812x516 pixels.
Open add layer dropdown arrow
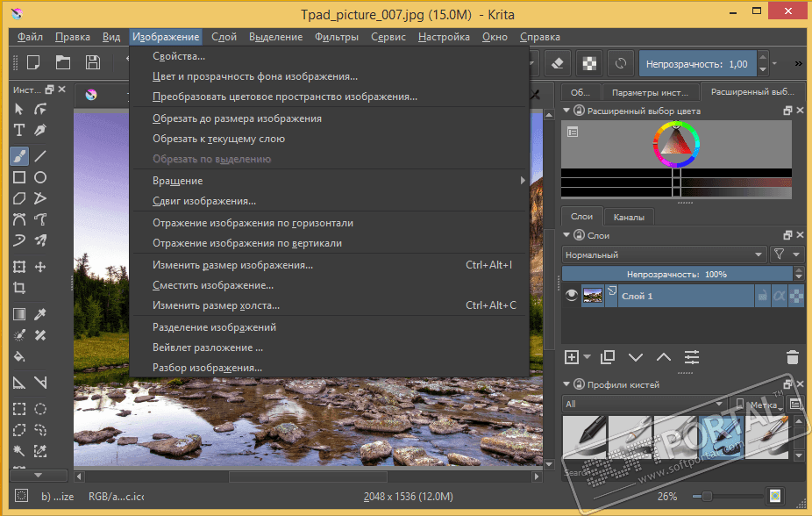(588, 357)
